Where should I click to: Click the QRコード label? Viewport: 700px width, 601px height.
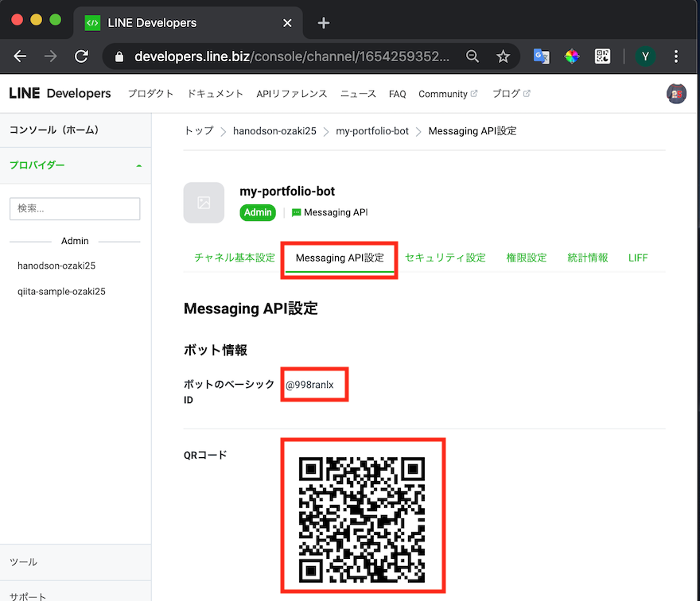pyautogui.click(x=205, y=455)
